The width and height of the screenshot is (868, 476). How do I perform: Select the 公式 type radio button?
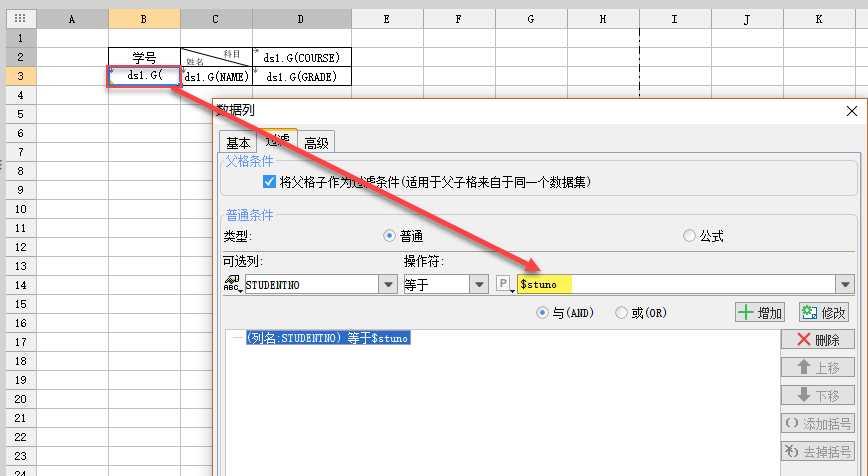coord(689,236)
